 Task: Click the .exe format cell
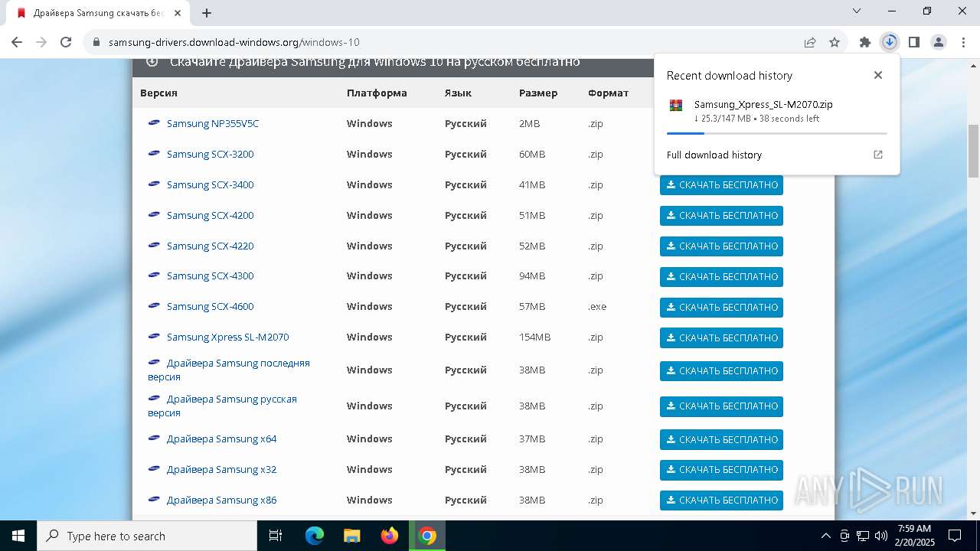[x=597, y=306]
